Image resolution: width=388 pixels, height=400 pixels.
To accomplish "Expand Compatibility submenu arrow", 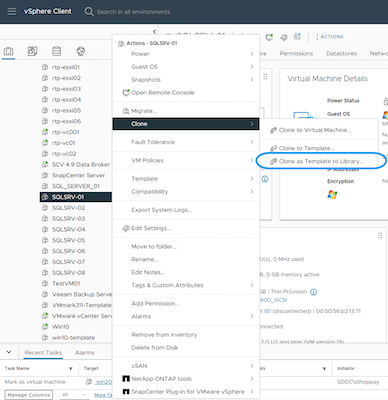I will point(252,192).
